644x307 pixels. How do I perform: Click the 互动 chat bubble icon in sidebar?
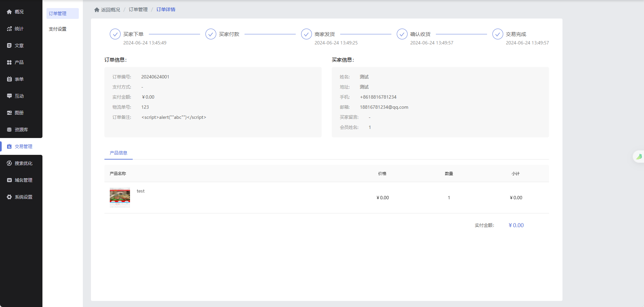click(x=9, y=96)
